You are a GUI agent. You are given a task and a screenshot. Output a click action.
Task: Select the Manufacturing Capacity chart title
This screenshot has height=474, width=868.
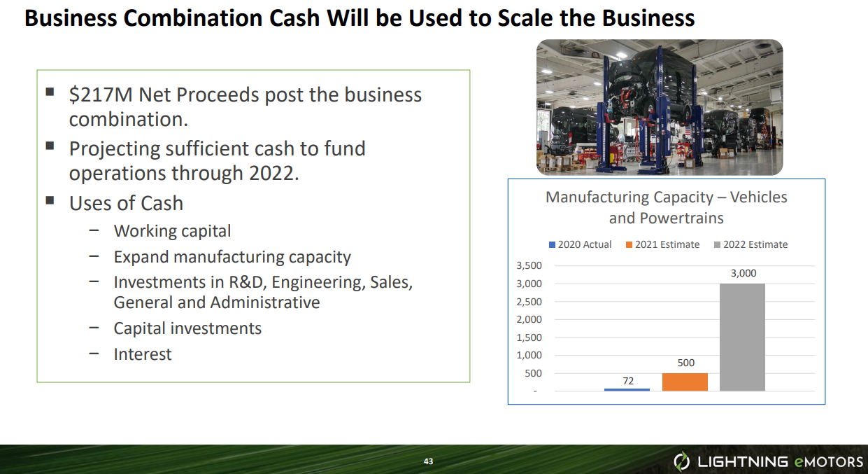[666, 207]
